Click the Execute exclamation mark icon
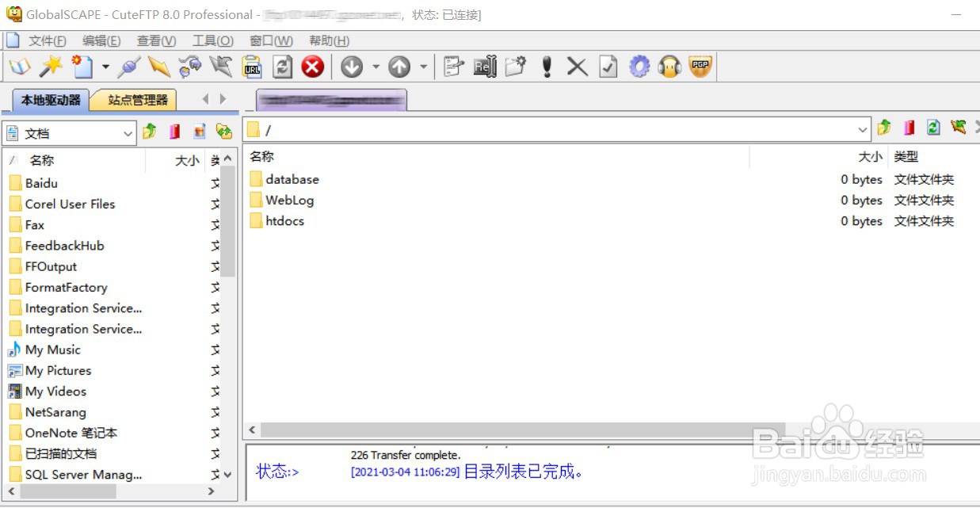Viewport: 980px width, 508px height. click(x=547, y=67)
